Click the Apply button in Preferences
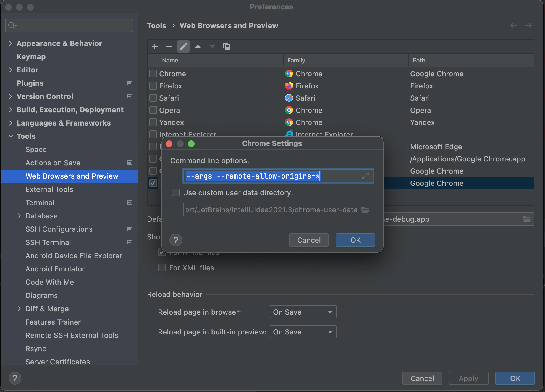This screenshot has width=545, height=392. coord(469,378)
